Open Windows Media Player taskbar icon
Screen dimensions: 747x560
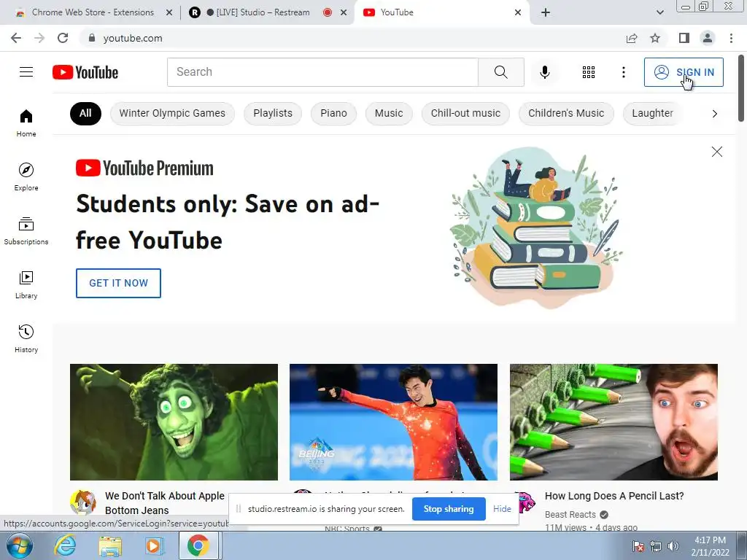[153, 545]
